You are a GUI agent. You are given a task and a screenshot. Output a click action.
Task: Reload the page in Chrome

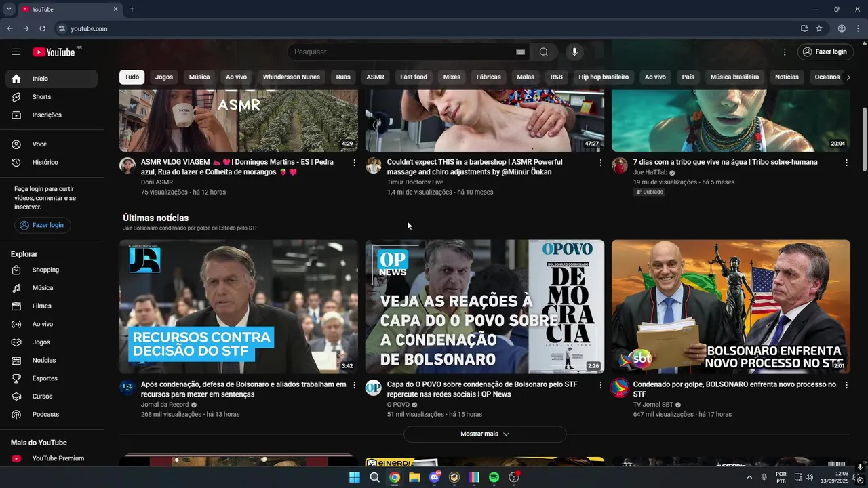coord(42,28)
